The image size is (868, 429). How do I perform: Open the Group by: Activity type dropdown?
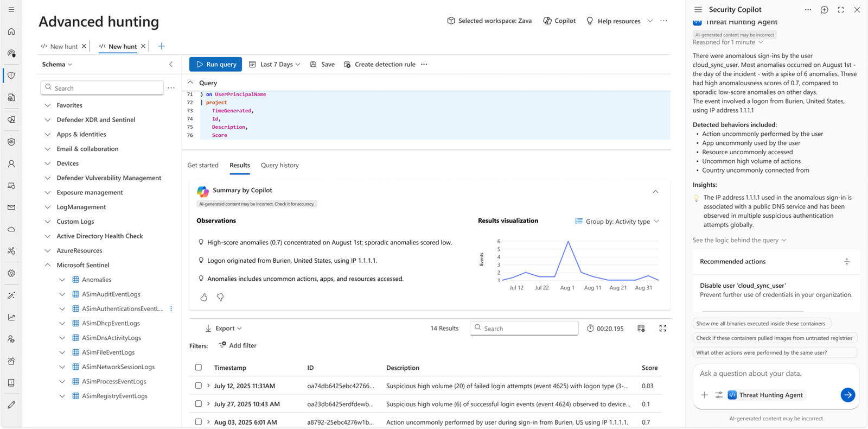(617, 222)
